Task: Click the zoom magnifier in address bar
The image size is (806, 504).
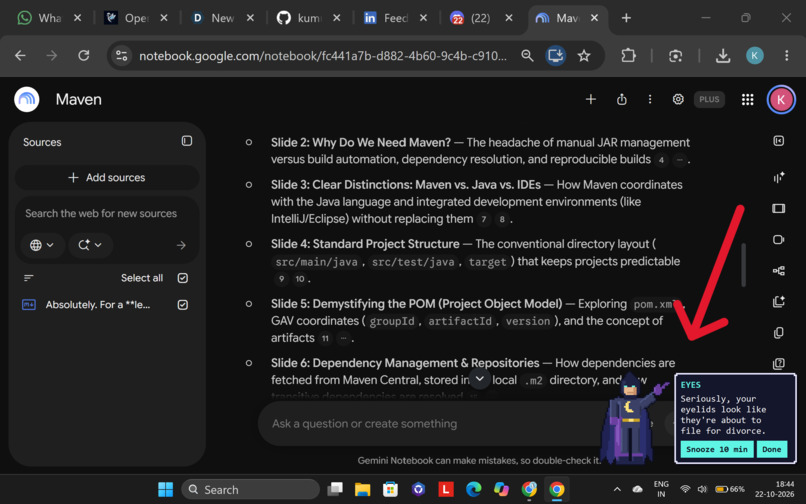Action: point(527,56)
